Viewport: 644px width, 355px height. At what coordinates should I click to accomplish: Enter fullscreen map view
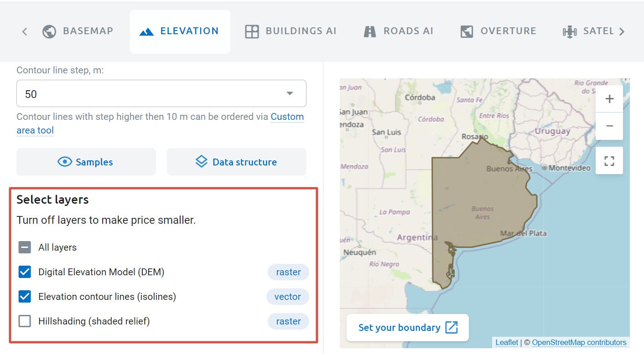point(609,161)
